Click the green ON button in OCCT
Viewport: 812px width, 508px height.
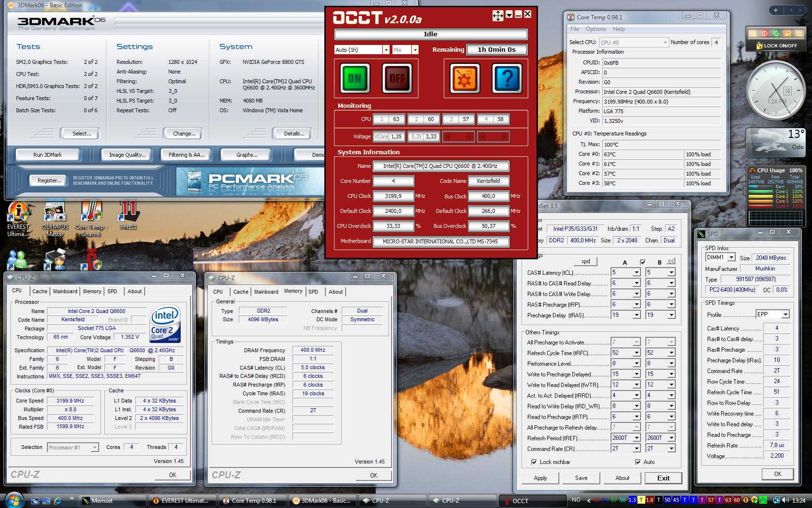click(355, 78)
